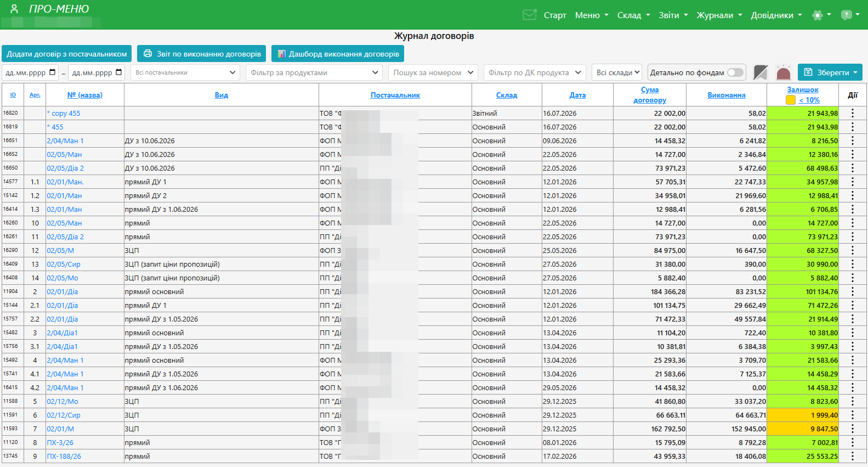Open the 'Журнали' navigation dropdown
Viewport: 868px width, 467px height.
719,15
